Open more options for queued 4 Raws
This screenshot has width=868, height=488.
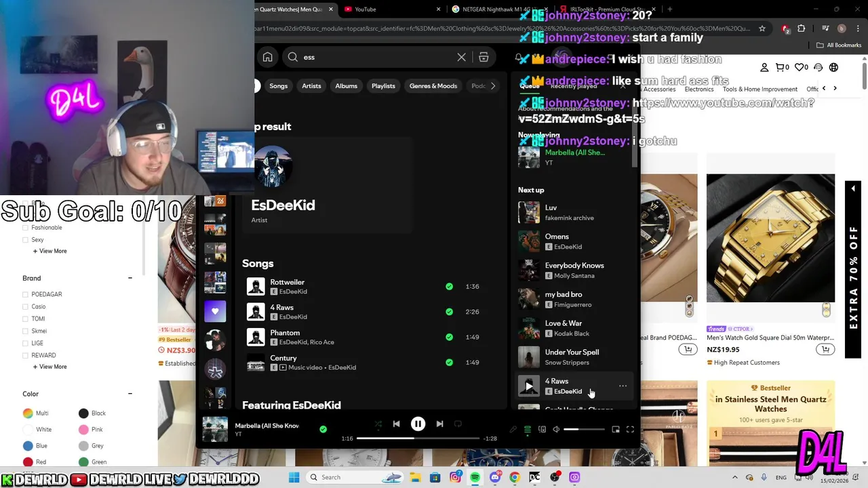pyautogui.click(x=623, y=386)
